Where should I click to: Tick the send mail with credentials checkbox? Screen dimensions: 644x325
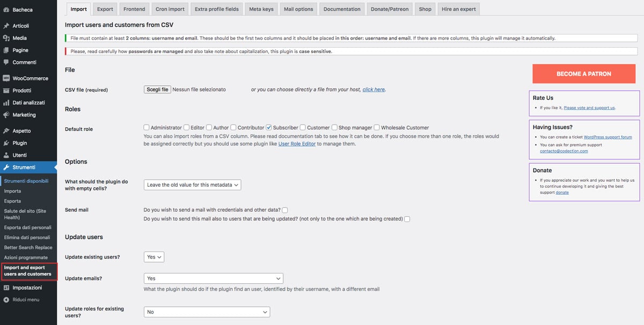click(285, 210)
